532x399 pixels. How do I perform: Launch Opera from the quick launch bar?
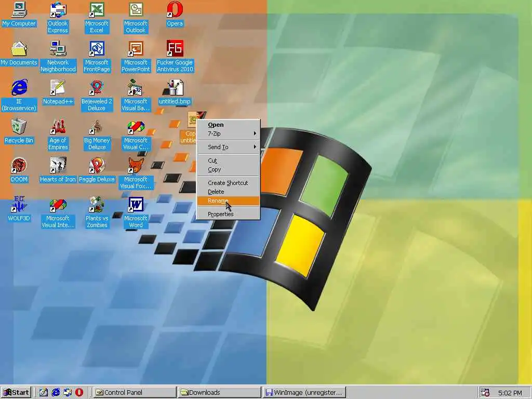coord(79,393)
